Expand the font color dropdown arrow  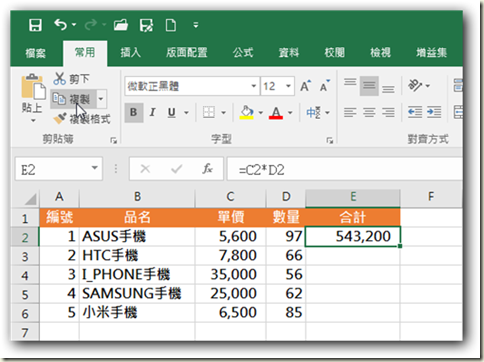click(x=290, y=113)
